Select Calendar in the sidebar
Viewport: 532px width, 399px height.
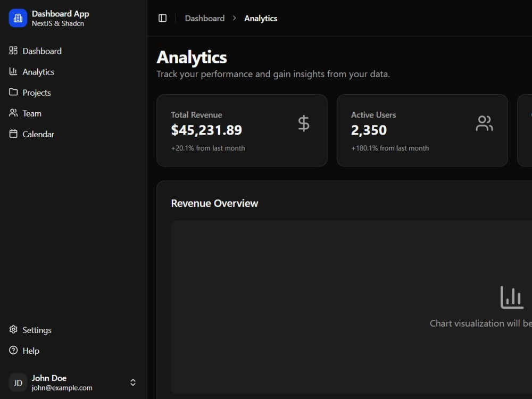coord(73,134)
